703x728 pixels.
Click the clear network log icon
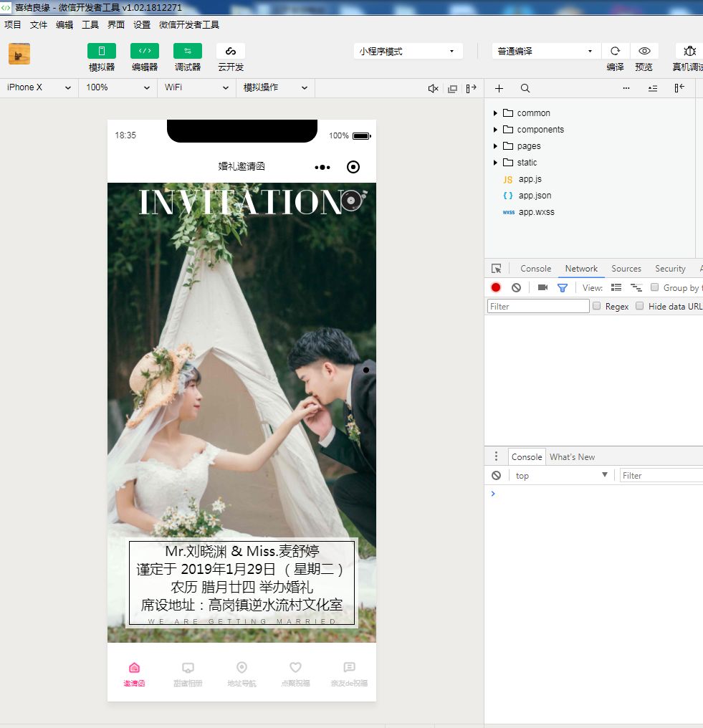[x=516, y=287]
